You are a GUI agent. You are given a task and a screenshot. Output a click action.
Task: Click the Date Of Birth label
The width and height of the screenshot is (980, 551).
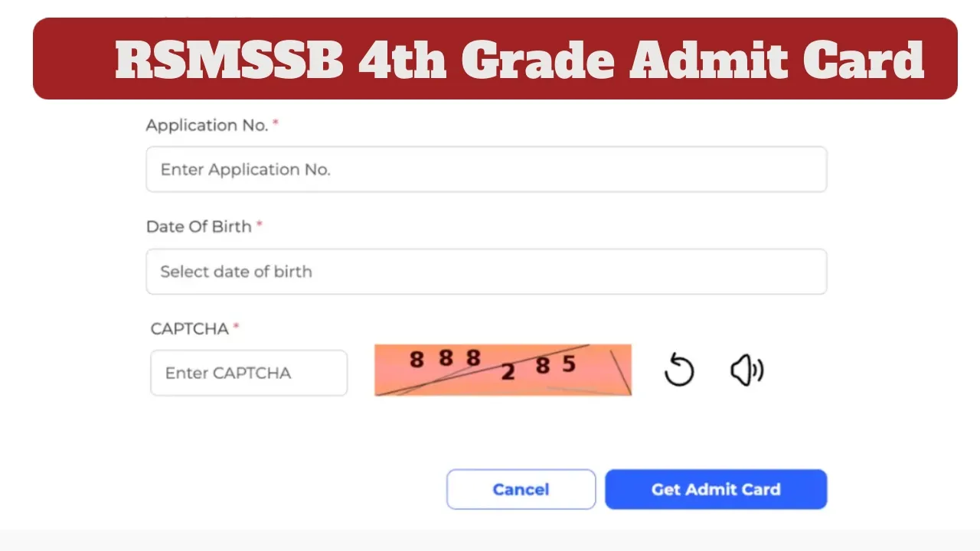[x=199, y=227]
